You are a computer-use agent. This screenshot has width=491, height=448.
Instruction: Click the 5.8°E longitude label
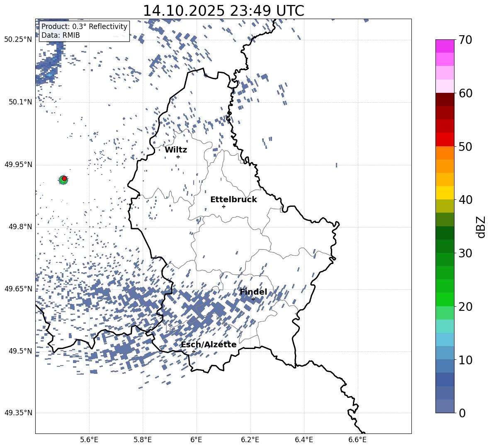coord(143,440)
